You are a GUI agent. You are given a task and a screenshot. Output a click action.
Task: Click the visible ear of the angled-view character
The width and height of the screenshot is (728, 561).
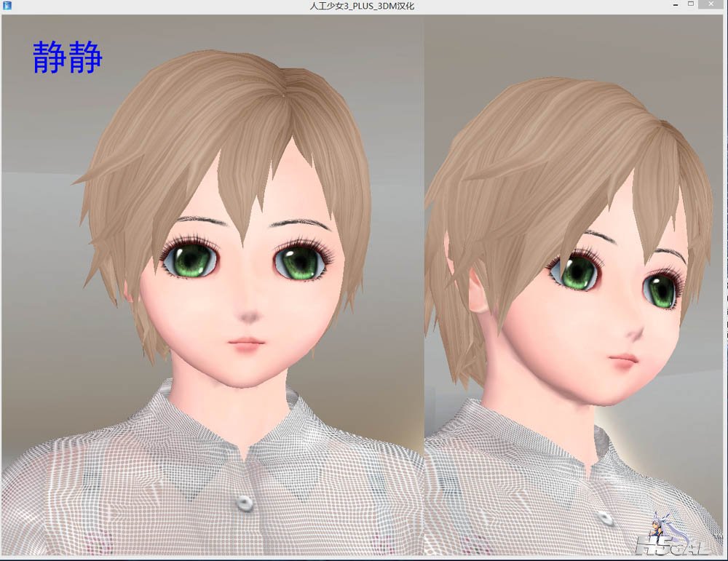[x=478, y=291]
